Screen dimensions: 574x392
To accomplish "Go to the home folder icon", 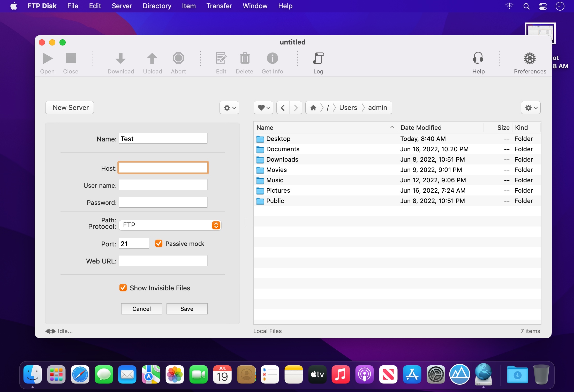I will point(313,108).
